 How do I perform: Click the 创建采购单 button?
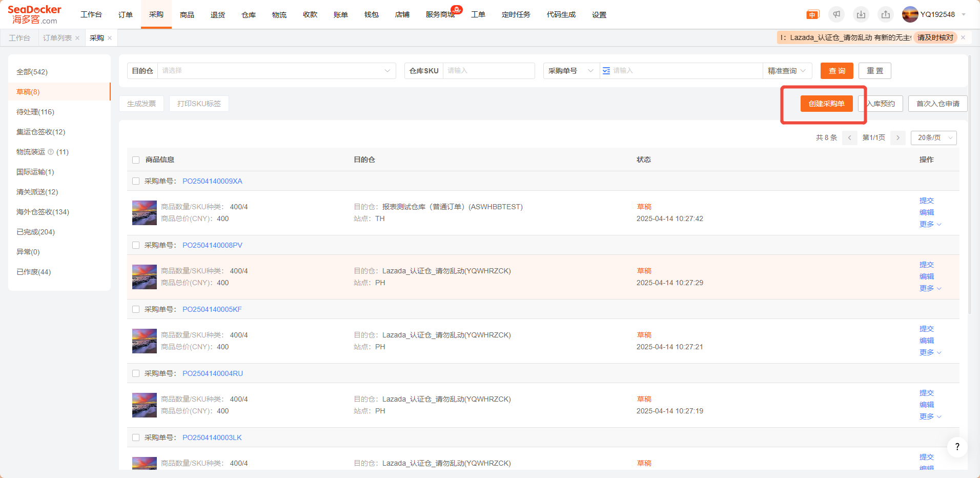[x=826, y=104]
